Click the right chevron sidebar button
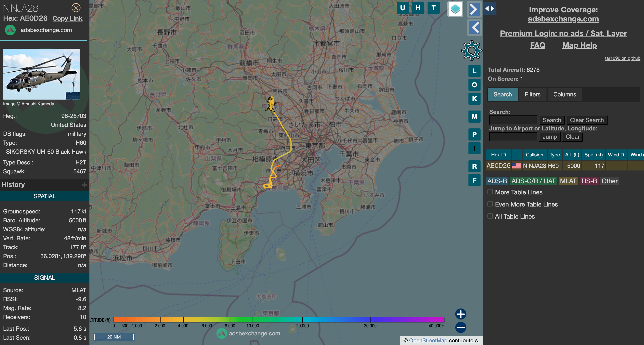Image resolution: width=644 pixels, height=345 pixels. (x=474, y=9)
